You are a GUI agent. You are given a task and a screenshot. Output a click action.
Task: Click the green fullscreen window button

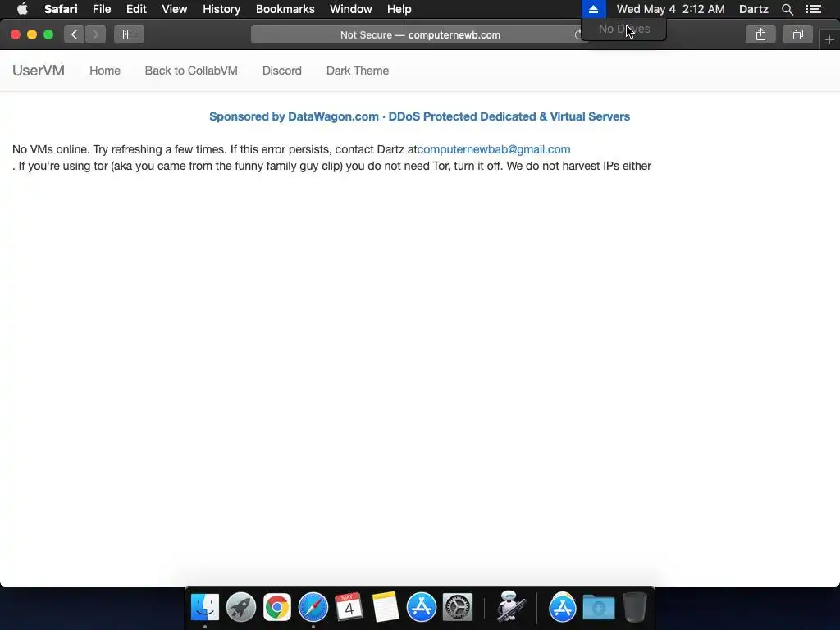[x=48, y=34]
